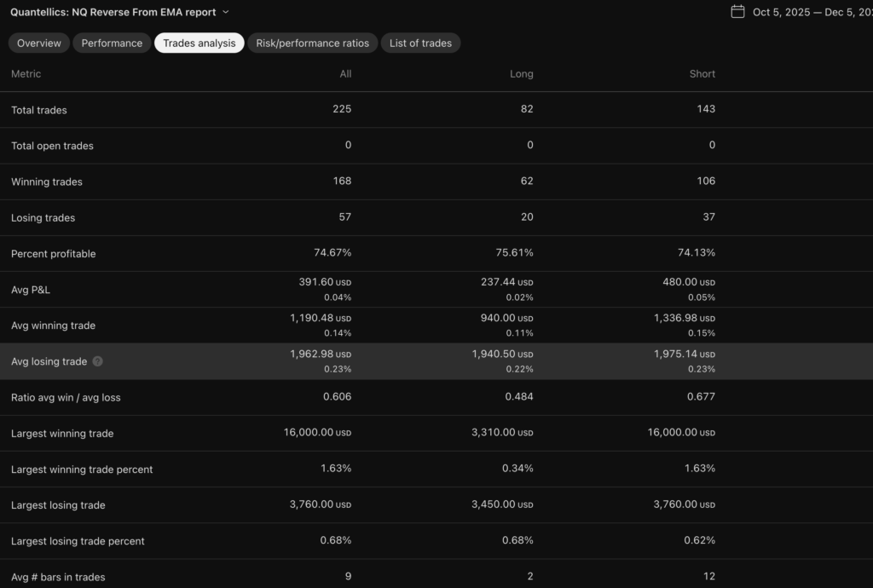Select the Percent profitable row label

click(53, 254)
